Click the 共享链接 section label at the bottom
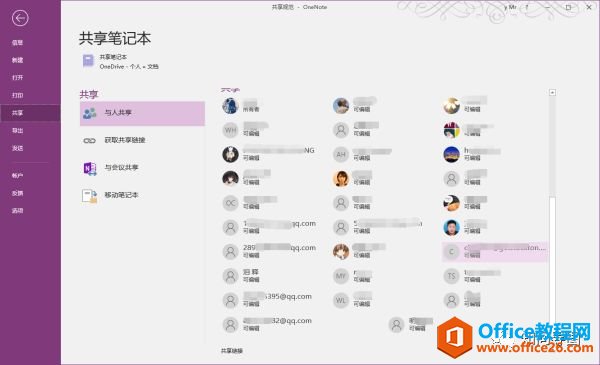Image resolution: width=600 pixels, height=365 pixels. coord(232,351)
